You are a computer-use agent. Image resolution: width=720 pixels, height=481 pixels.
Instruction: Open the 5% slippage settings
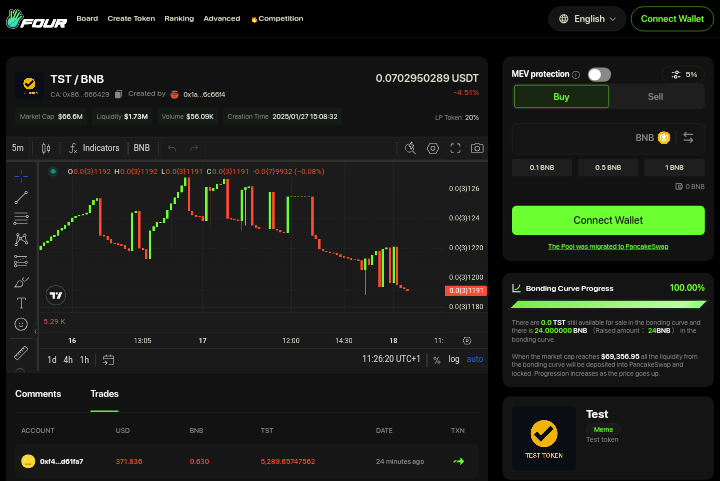pos(684,74)
